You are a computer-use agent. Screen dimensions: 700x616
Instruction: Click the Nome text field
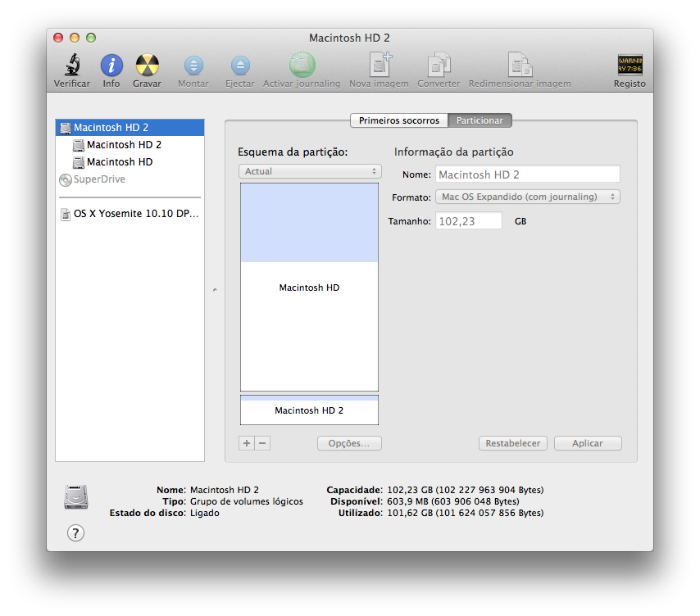pyautogui.click(x=528, y=174)
